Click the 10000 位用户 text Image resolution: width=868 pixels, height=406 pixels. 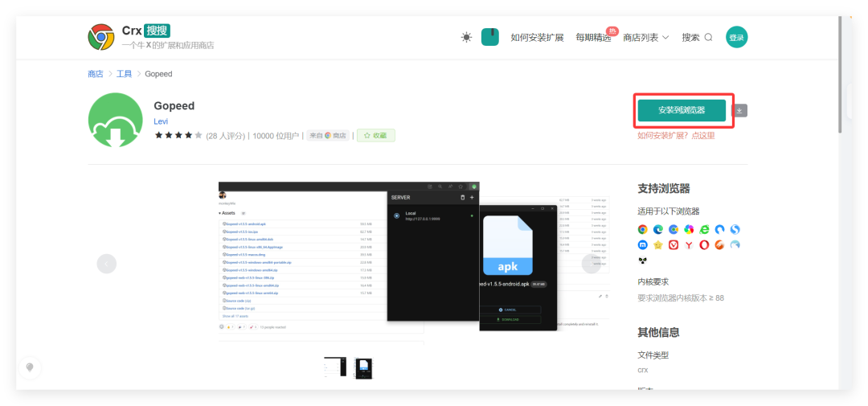click(276, 136)
